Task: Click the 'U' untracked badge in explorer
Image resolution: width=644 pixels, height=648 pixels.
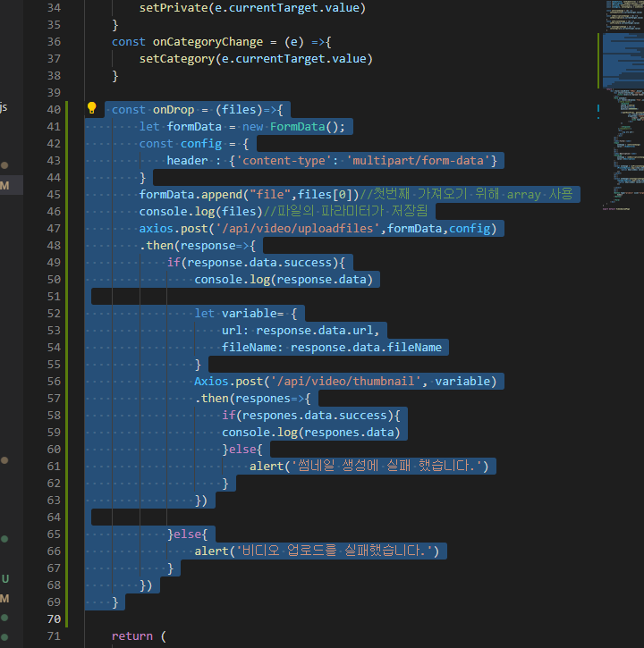Action: click(5, 579)
